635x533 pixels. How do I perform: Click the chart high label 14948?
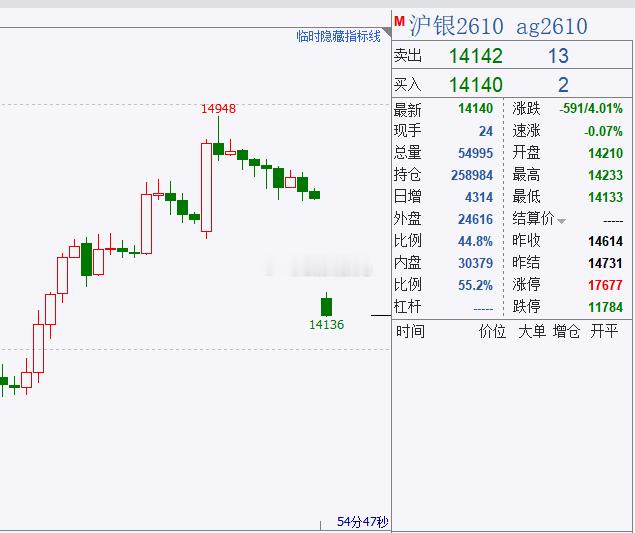[x=218, y=109]
